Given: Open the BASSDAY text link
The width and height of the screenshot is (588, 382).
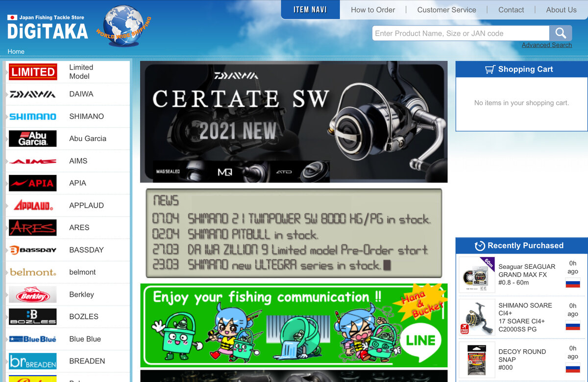Looking at the screenshot, I should click(x=87, y=250).
